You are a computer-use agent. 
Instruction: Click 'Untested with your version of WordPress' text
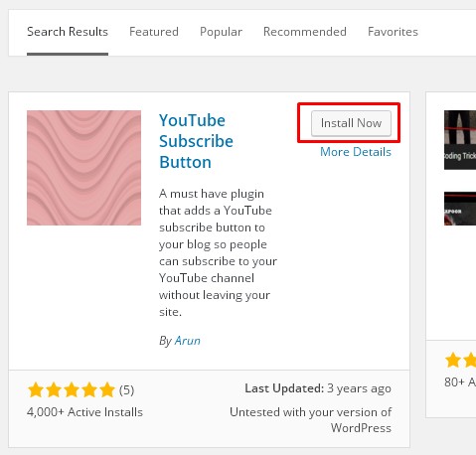[311, 420]
